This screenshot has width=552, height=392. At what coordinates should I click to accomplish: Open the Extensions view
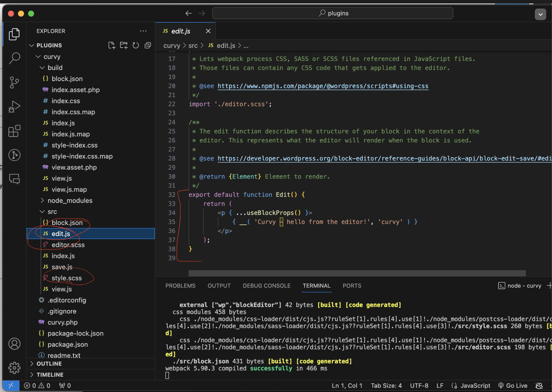click(x=14, y=131)
